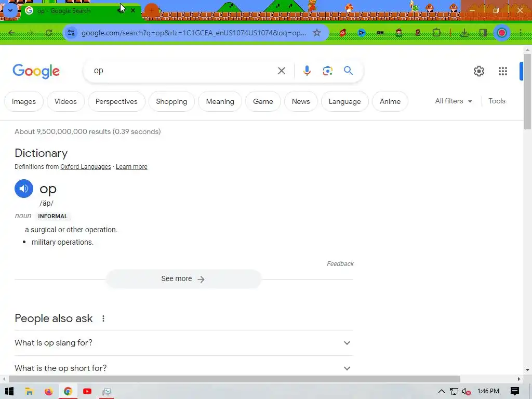The image size is (532, 399).
Task: Switch to Perspectives results
Action: pos(116,101)
